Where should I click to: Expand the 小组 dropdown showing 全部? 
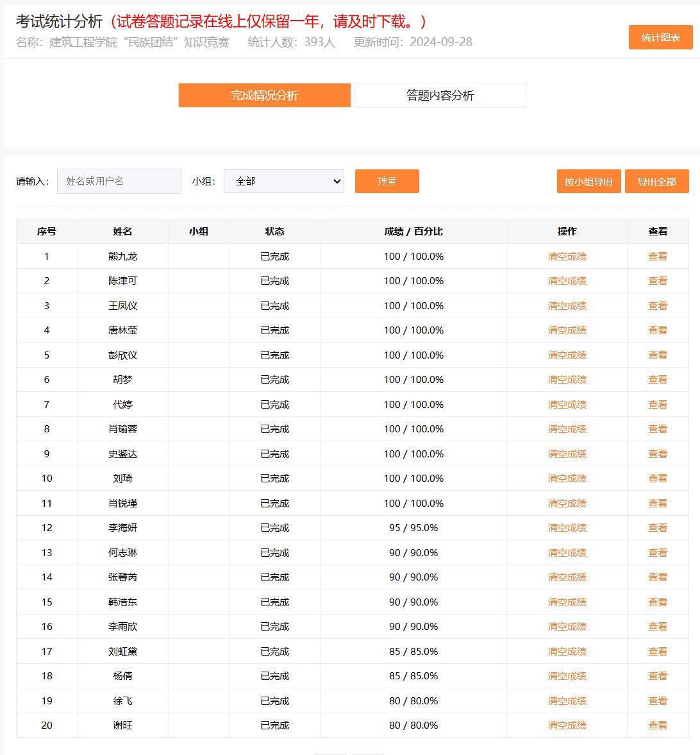point(283,182)
